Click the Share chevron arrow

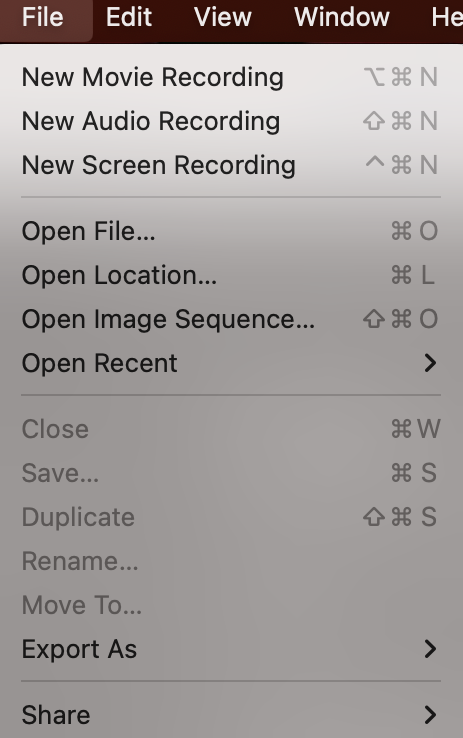(430, 715)
